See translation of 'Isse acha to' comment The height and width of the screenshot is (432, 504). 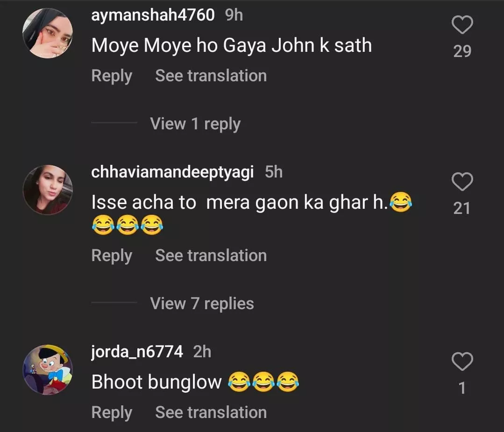(211, 255)
